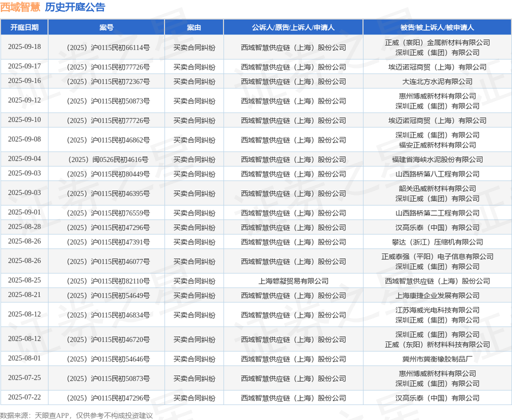Select case number 沪0115民初46834号
The image size is (512, 420).
(x=108, y=315)
